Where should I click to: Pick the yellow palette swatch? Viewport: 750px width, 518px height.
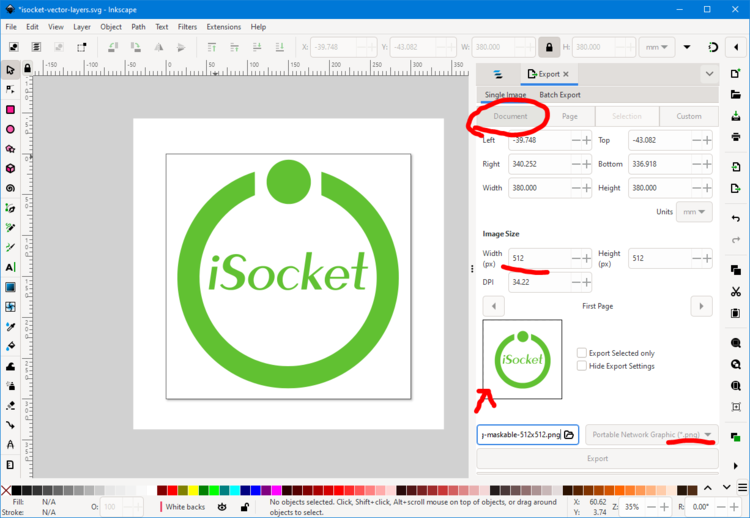(x=193, y=490)
